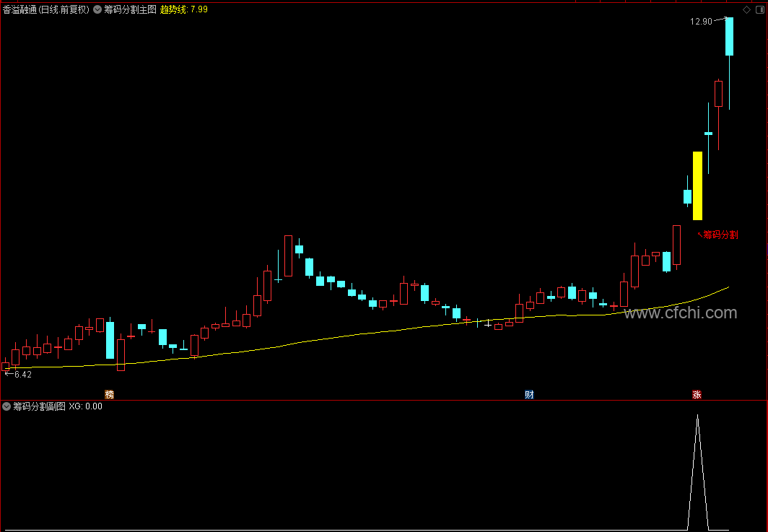Click the diamond icon at top right

coord(746,10)
